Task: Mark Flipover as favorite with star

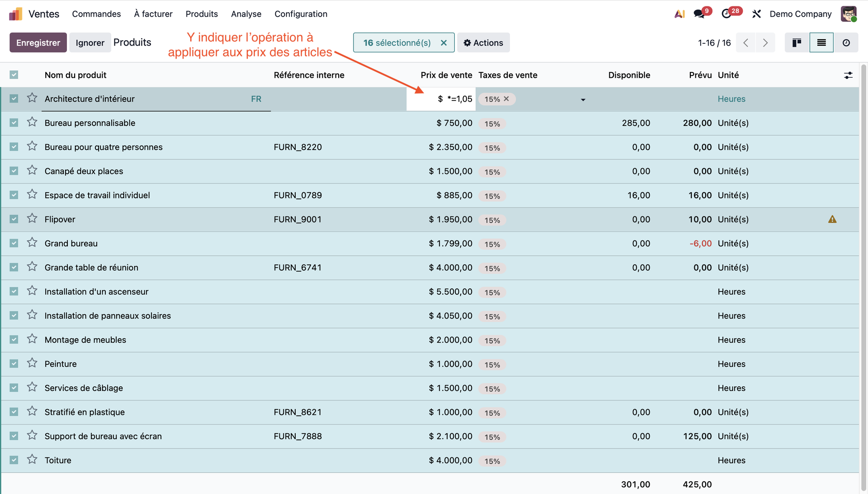Action: pos(32,219)
